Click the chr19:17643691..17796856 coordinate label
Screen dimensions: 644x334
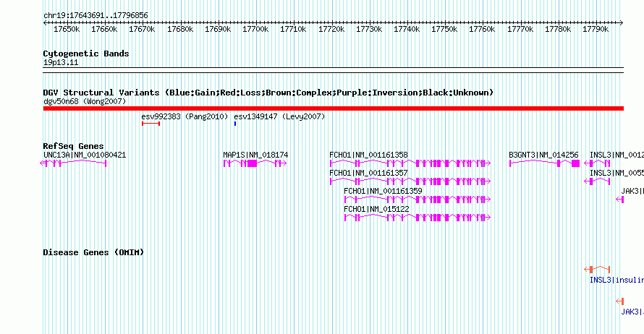[x=96, y=16]
